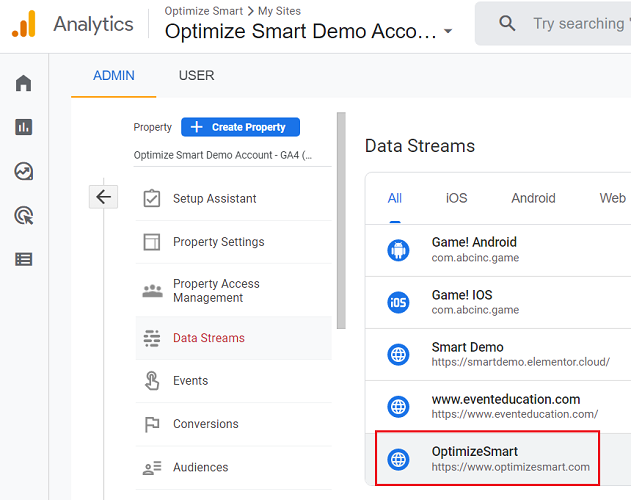The image size is (631, 500).
Task: Click Audiences person-list icon
Action: pos(152,468)
